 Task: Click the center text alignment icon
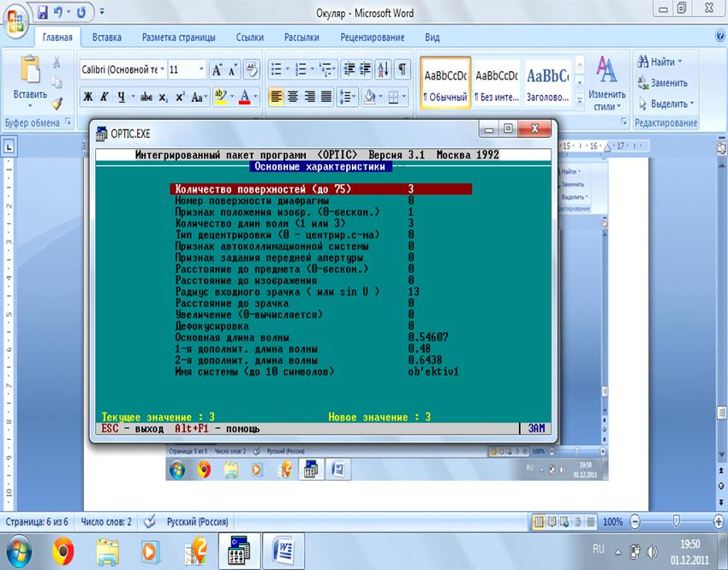click(293, 97)
